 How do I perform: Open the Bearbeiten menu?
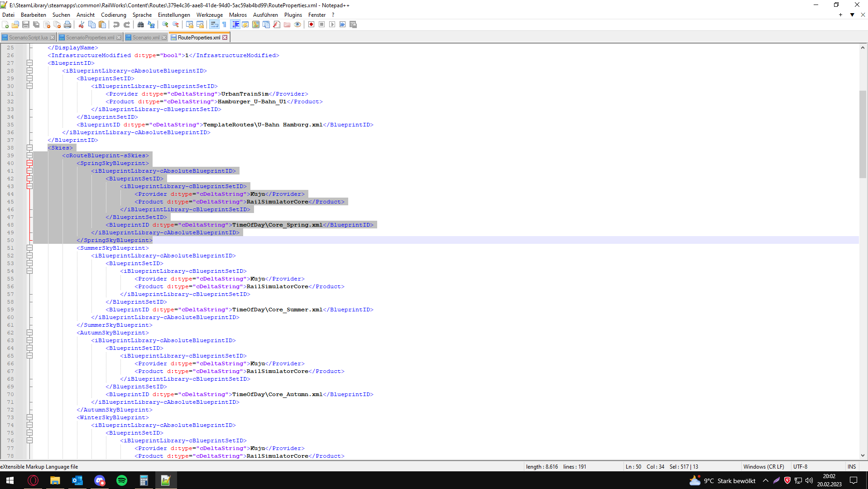[34, 15]
